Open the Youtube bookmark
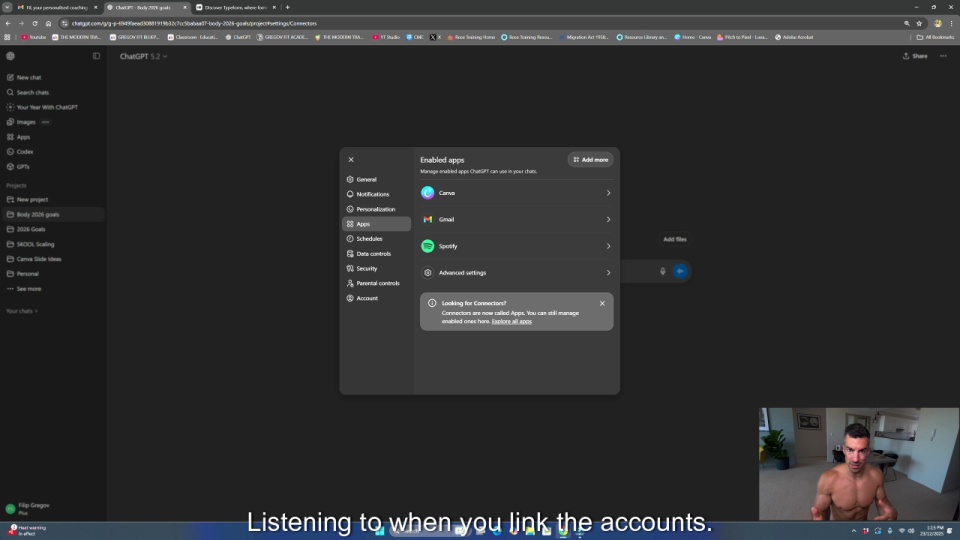Image resolution: width=960 pixels, height=540 pixels. coord(34,37)
